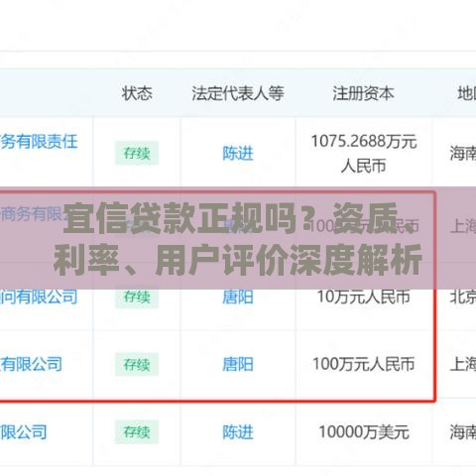Open legal representative 陈进 in 10000万美元 row
This screenshot has width=476, height=476.
[238, 431]
